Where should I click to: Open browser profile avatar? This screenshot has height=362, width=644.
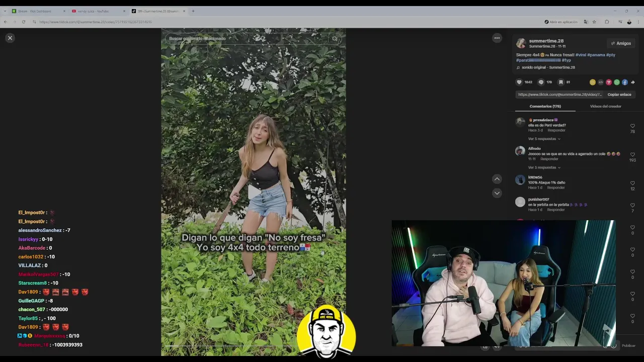(629, 22)
